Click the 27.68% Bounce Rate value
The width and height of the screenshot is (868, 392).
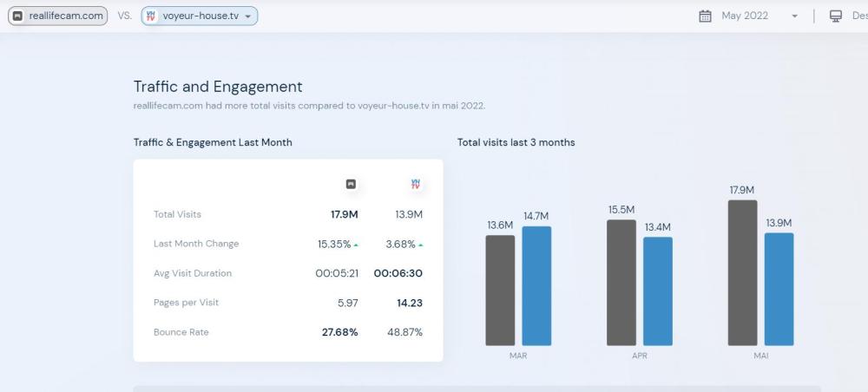pos(339,332)
